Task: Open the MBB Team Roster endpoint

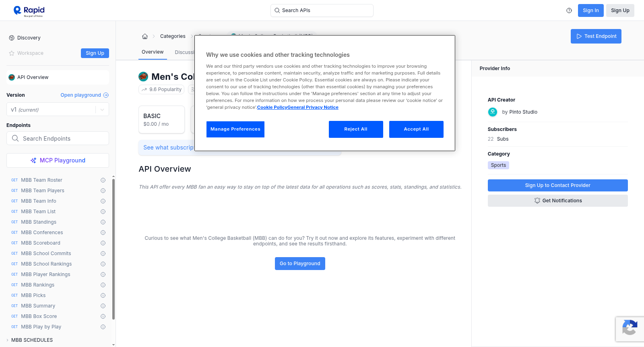Action: pos(41,180)
